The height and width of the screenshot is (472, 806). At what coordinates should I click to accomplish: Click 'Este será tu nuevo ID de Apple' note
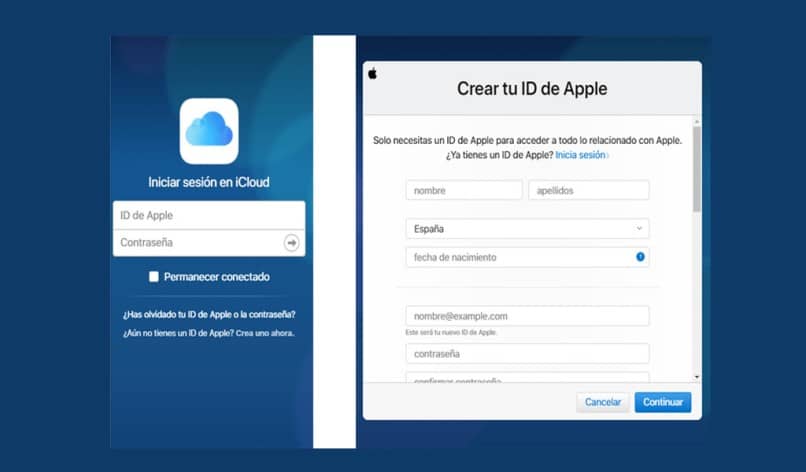tap(451, 333)
